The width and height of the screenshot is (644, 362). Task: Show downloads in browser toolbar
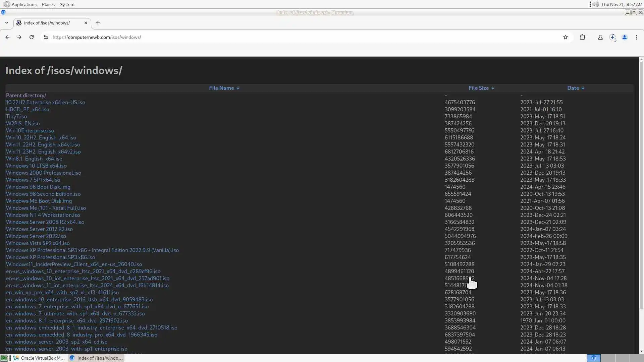click(612, 37)
